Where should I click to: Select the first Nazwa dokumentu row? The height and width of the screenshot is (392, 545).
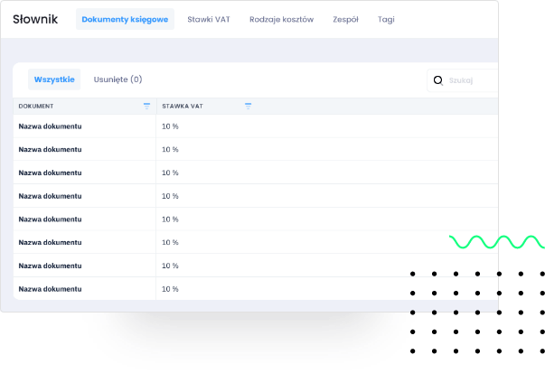click(x=51, y=126)
